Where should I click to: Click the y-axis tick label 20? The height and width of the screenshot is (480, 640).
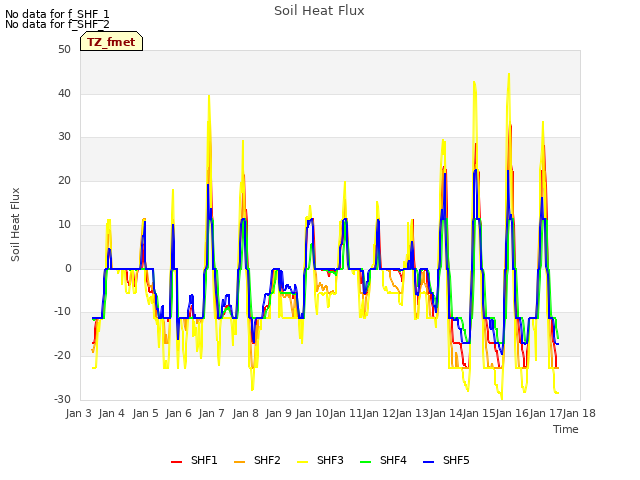pos(64,180)
